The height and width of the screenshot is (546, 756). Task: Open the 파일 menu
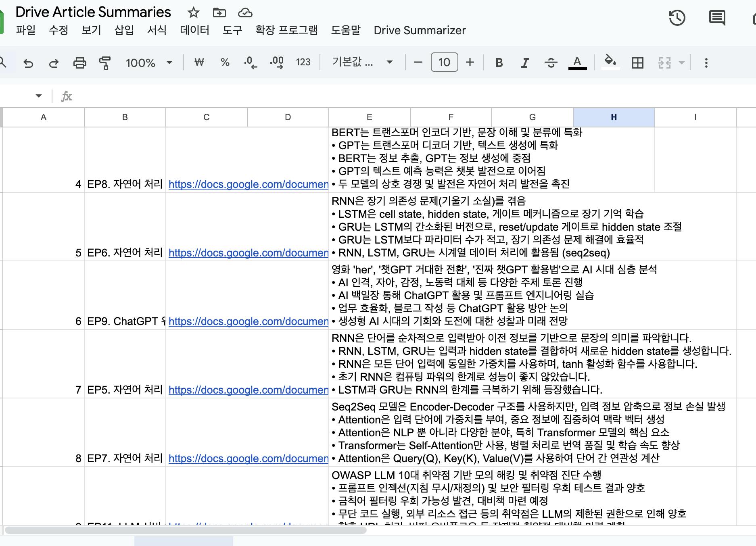tap(26, 30)
